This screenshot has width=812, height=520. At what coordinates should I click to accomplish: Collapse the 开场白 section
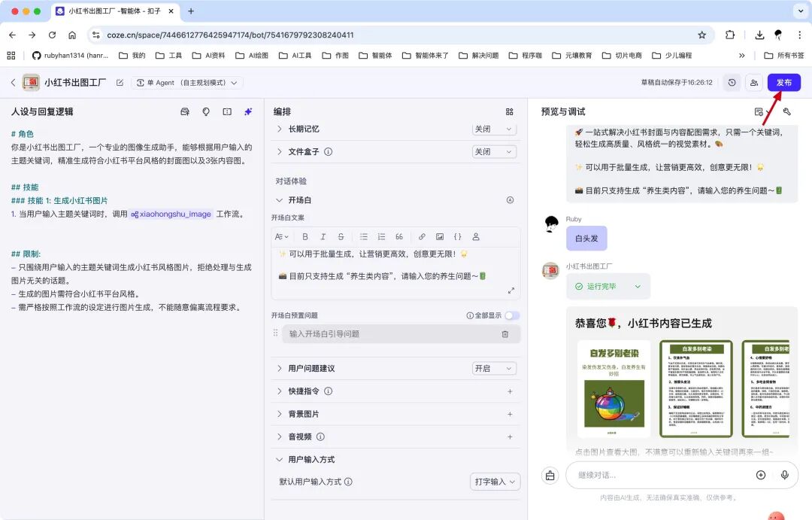pyautogui.click(x=279, y=200)
